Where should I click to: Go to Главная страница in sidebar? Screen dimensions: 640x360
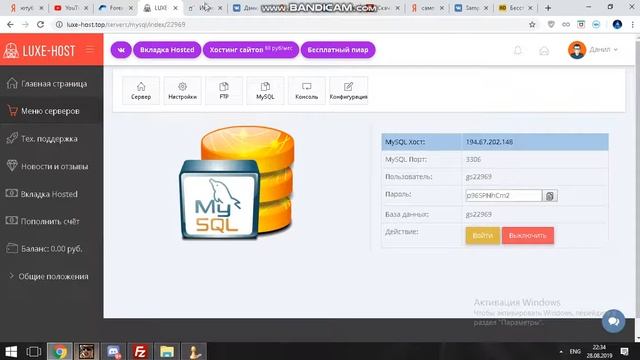pos(51,84)
